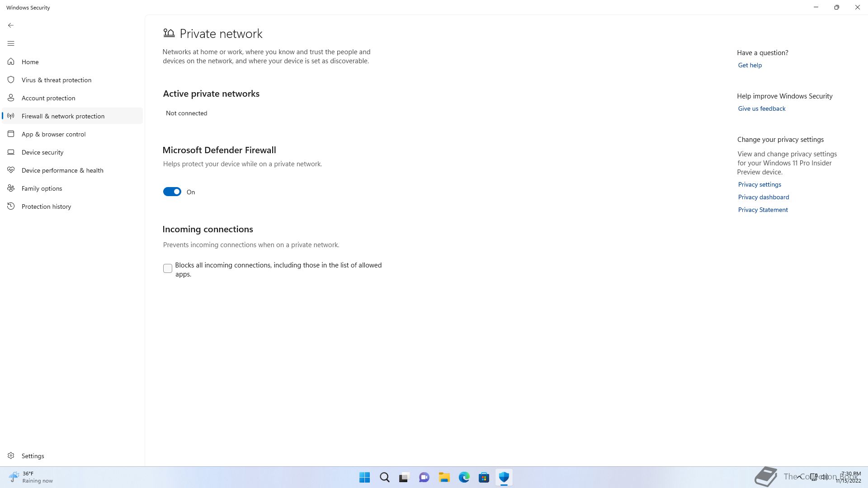Viewport: 868px width, 488px height.
Task: Open the Windows Start menu
Action: click(x=364, y=477)
